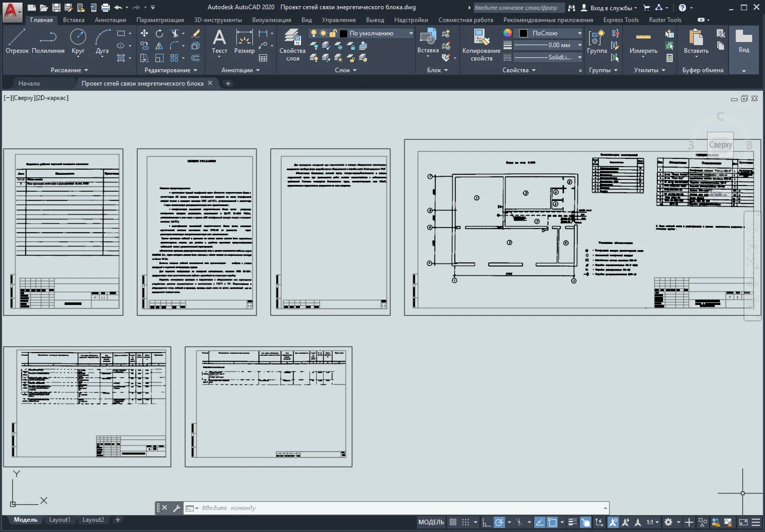The width and height of the screenshot is (765, 532).
Task: Toggle 2D object snap in status bar
Action: pyautogui.click(x=552, y=522)
